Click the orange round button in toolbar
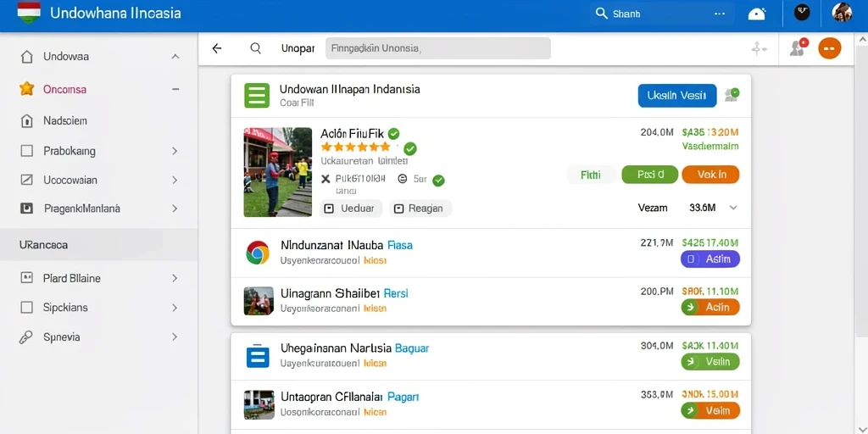This screenshot has height=434, width=868. 829,48
